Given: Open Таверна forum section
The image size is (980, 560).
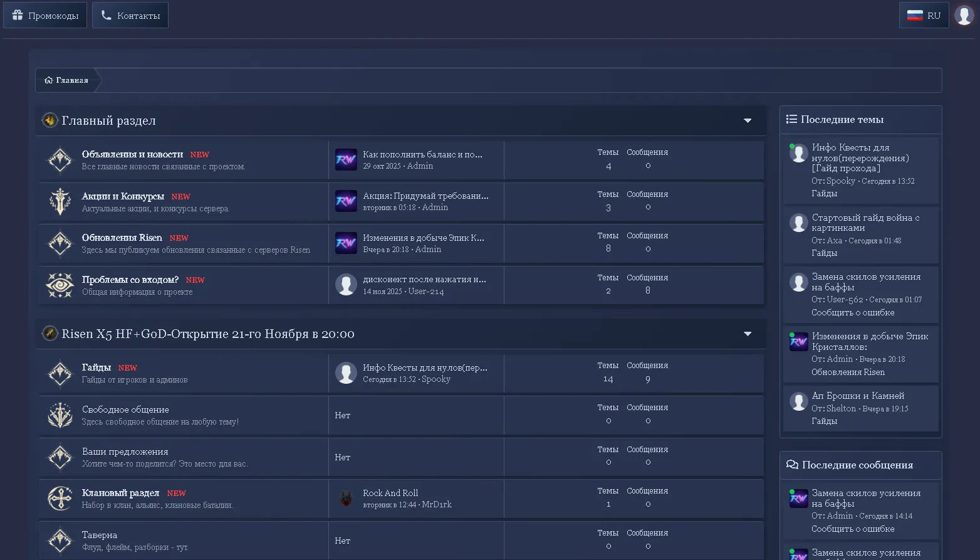Looking at the screenshot, I should click(x=100, y=535).
